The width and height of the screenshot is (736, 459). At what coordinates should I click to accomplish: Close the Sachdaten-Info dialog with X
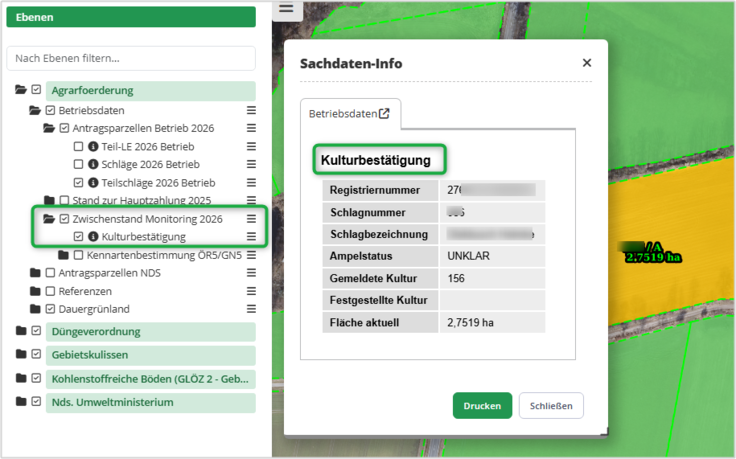[587, 63]
